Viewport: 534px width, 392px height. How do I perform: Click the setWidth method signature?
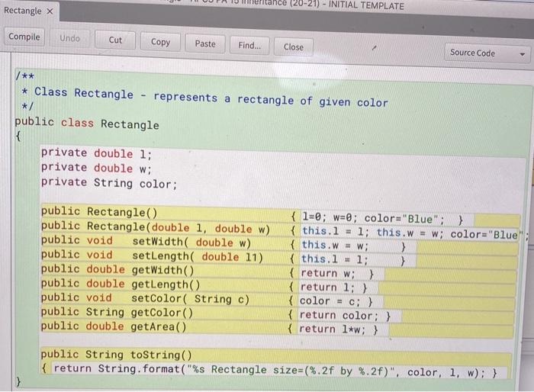pyautogui.click(x=146, y=242)
